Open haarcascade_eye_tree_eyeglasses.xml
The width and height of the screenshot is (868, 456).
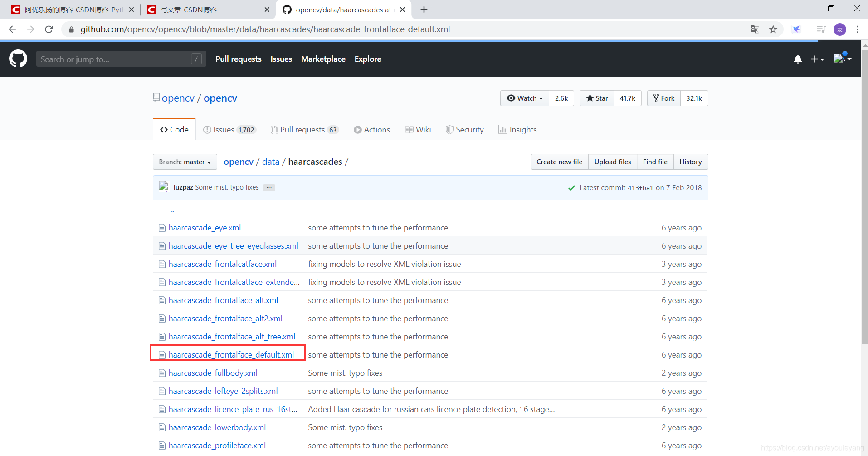234,246
